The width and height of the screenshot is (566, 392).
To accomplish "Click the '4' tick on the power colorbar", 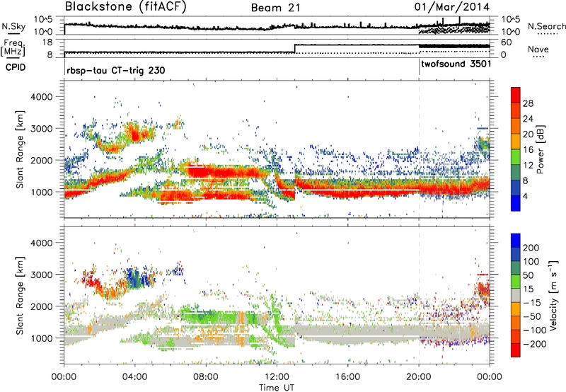I will coord(525,196).
